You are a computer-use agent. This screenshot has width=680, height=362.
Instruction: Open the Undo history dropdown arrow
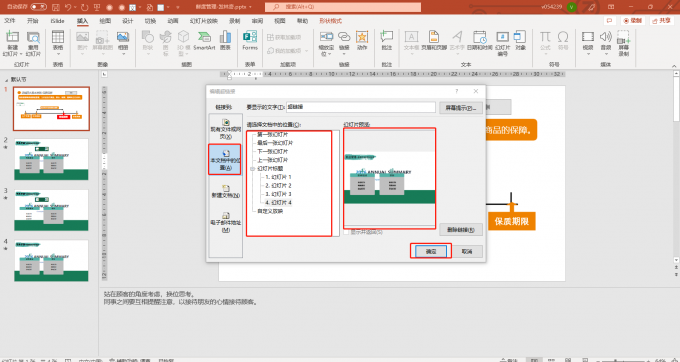click(75, 7)
